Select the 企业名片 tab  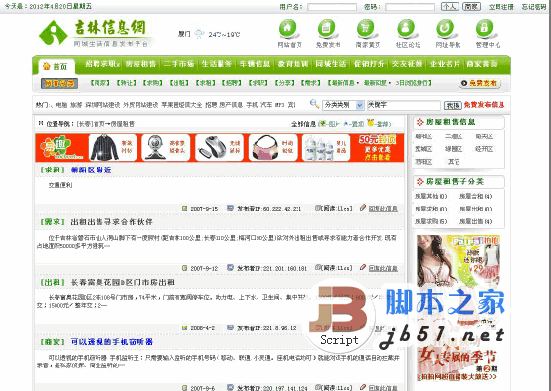445,64
